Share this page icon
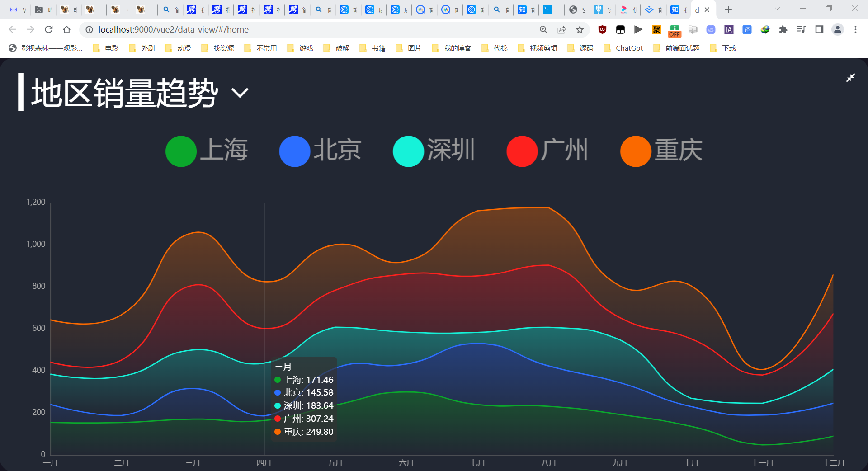Viewport: 868px width, 471px height. click(561, 29)
